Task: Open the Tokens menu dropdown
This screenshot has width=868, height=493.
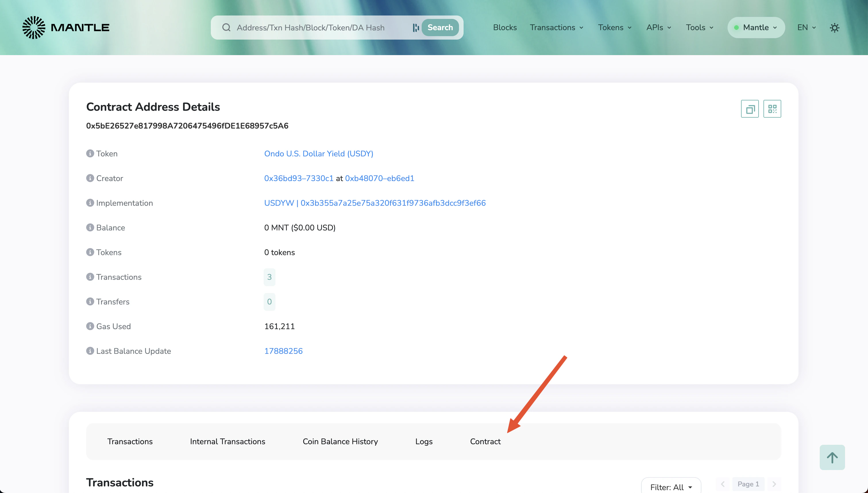Action: pyautogui.click(x=614, y=28)
